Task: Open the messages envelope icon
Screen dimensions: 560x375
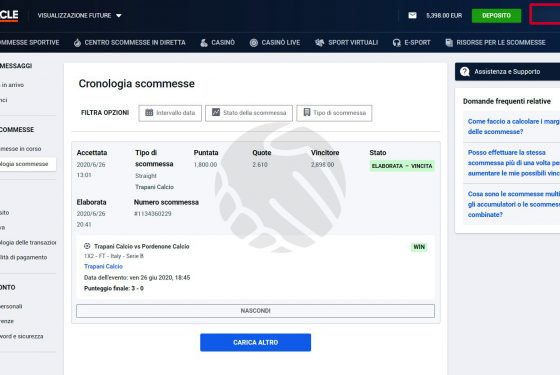Action: pyautogui.click(x=412, y=15)
